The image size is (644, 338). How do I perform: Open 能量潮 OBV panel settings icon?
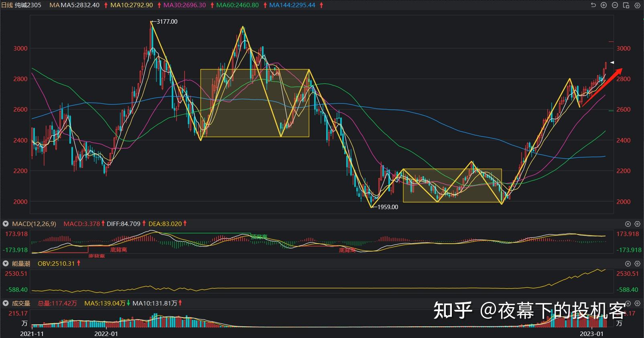click(637, 264)
